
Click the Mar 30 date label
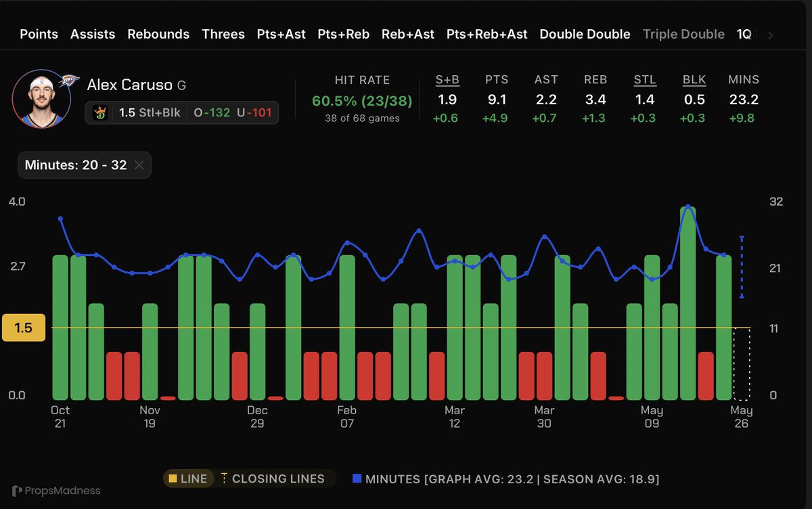[544, 417]
